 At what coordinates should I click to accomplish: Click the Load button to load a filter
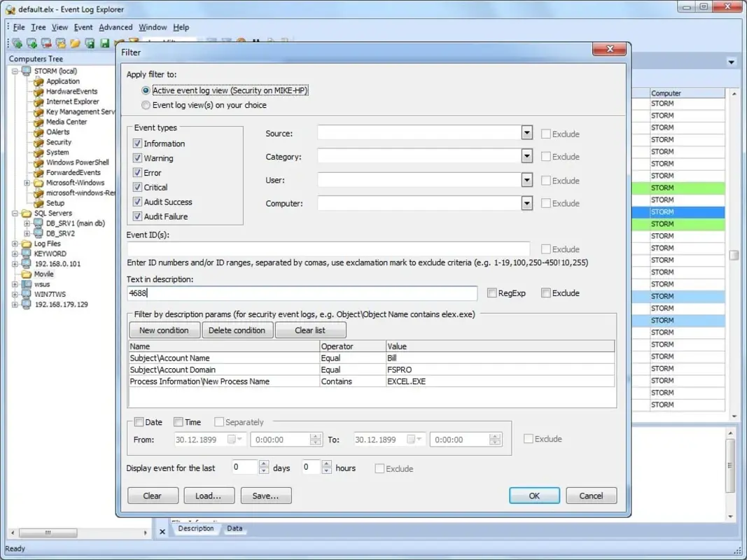(209, 496)
